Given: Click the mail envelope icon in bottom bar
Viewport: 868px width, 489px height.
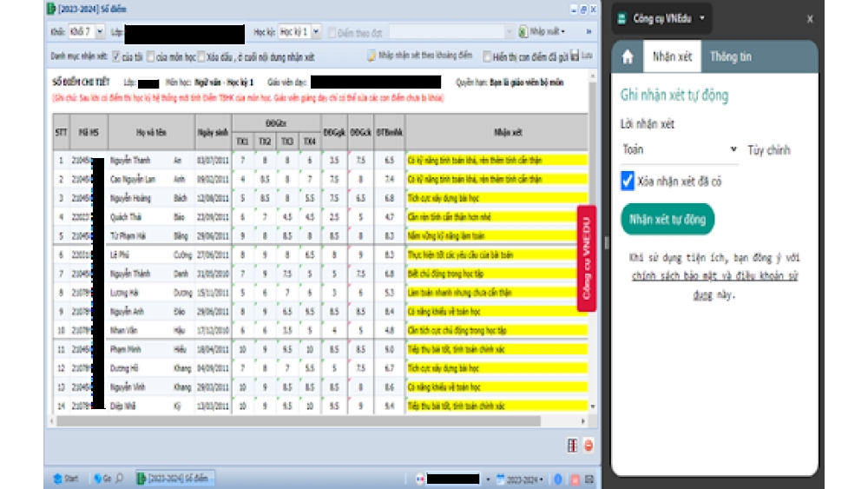Looking at the screenshot, I should pyautogui.click(x=589, y=479).
